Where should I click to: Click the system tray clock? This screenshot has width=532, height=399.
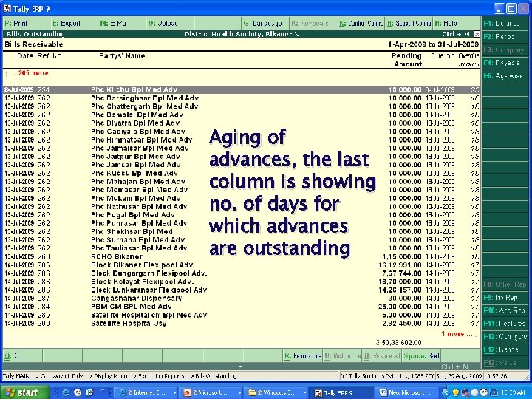513,392
